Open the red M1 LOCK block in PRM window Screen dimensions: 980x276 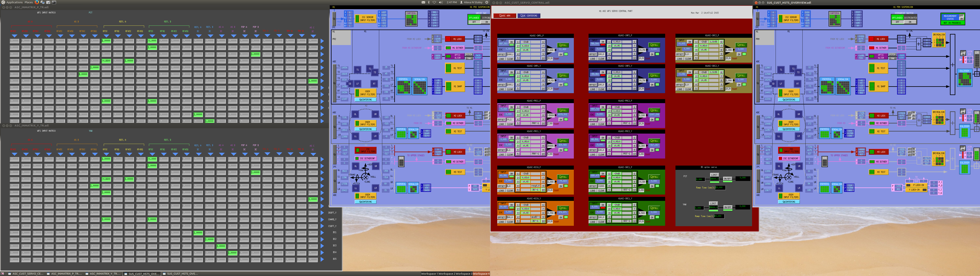coord(879,39)
